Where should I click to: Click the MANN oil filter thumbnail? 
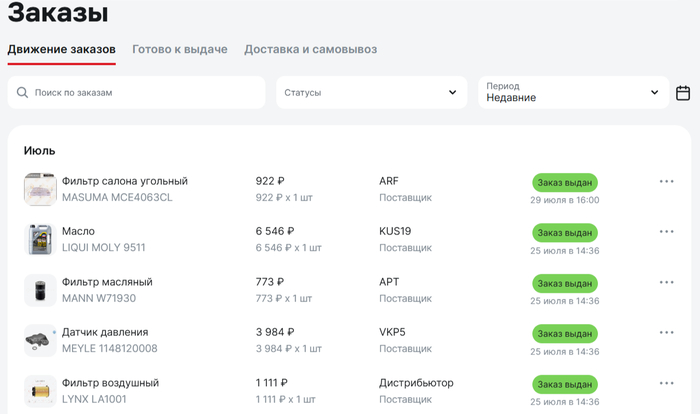pyautogui.click(x=40, y=290)
